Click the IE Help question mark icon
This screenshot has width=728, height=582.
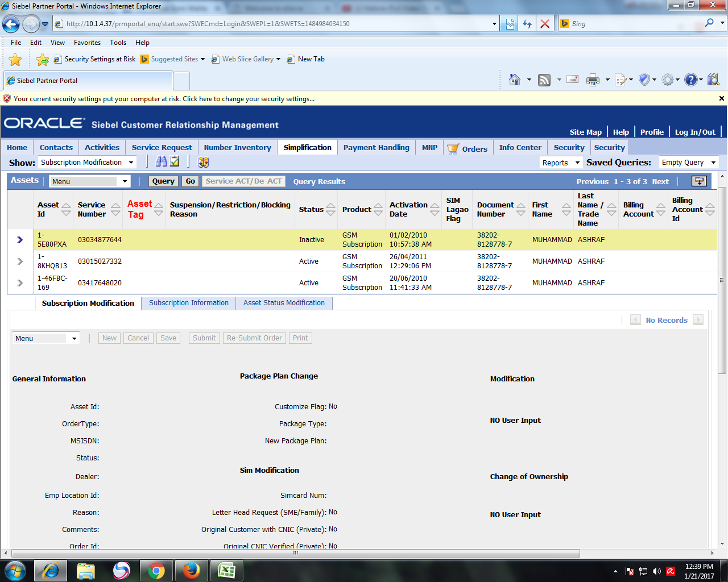click(690, 80)
